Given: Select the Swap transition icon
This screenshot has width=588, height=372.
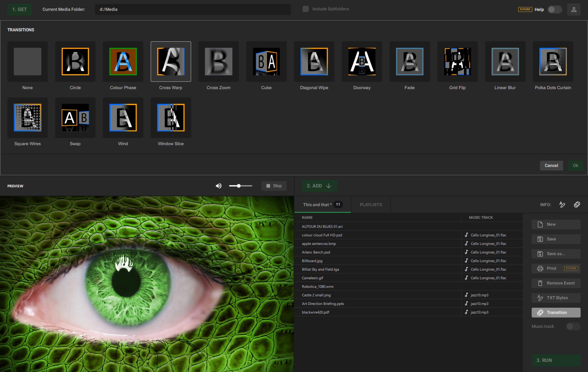Looking at the screenshot, I should pos(75,118).
